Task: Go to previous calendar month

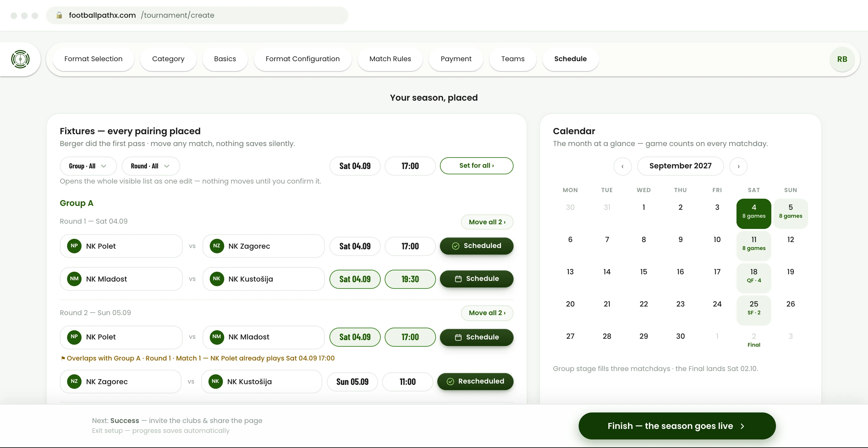Action: point(622,166)
